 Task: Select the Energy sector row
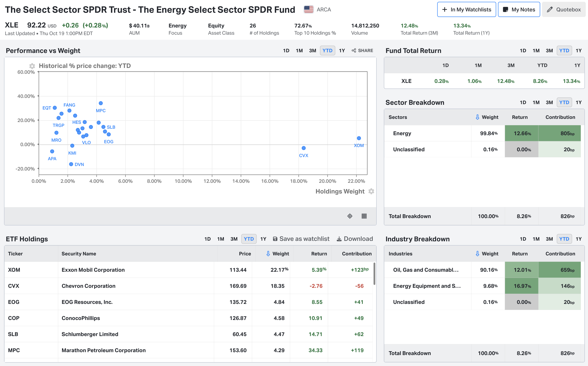tap(483, 133)
